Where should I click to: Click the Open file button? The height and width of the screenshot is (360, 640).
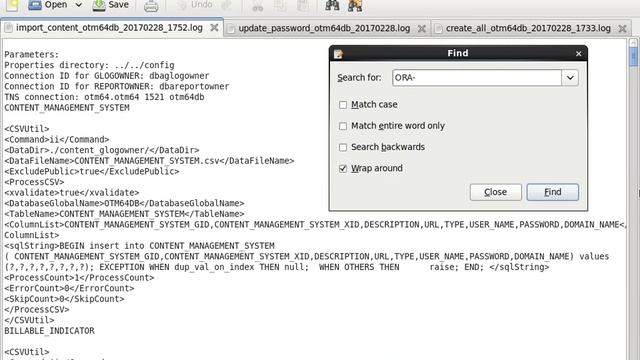(48, 5)
